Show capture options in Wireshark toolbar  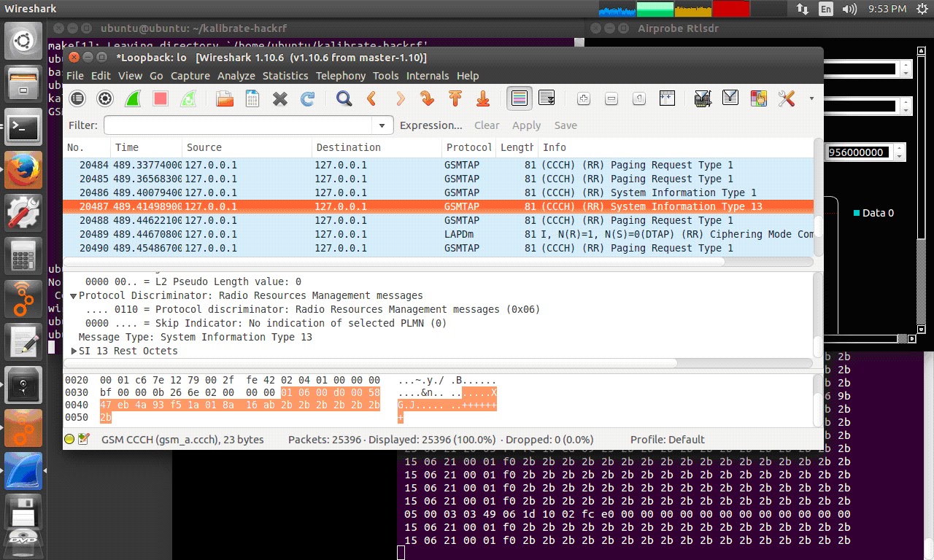105,98
